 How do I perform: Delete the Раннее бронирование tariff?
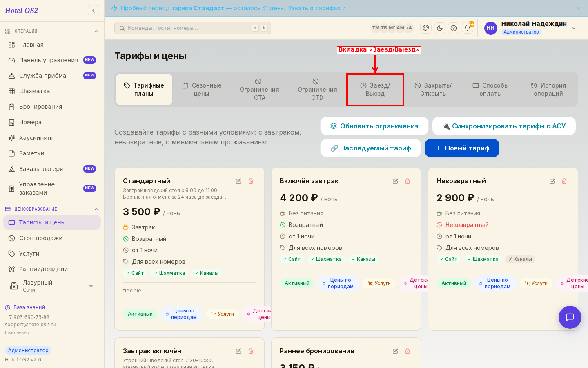408,351
